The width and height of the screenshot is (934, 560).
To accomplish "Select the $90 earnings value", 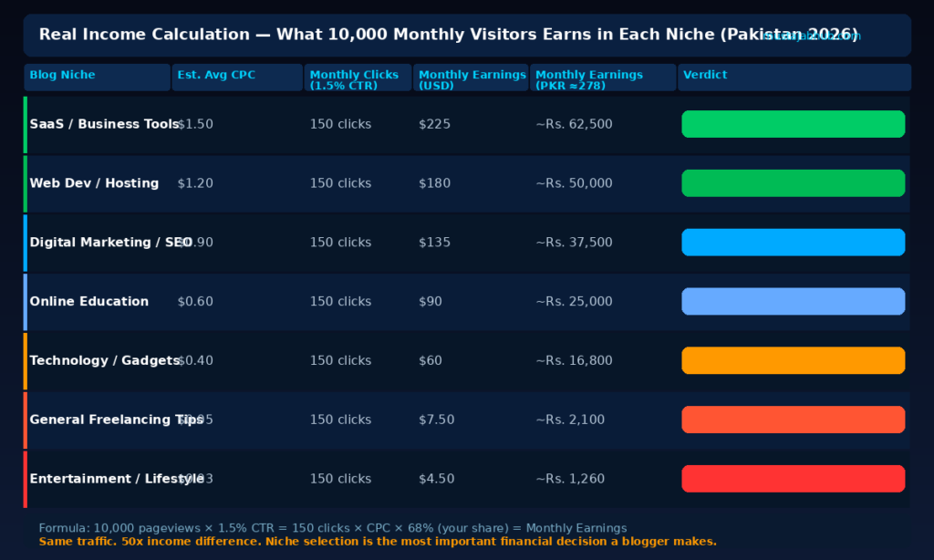I will [x=431, y=301].
